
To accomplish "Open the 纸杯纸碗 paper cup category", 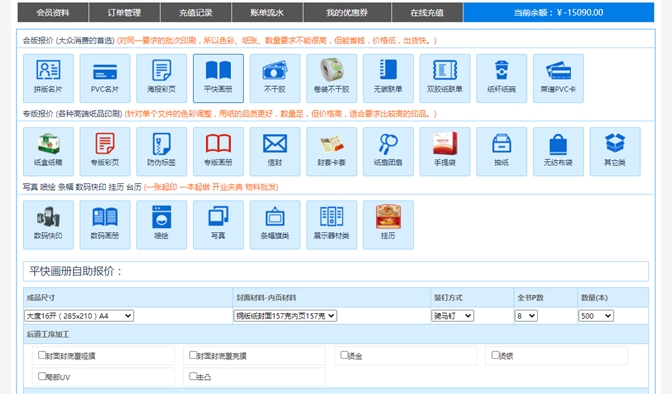I will [501, 78].
